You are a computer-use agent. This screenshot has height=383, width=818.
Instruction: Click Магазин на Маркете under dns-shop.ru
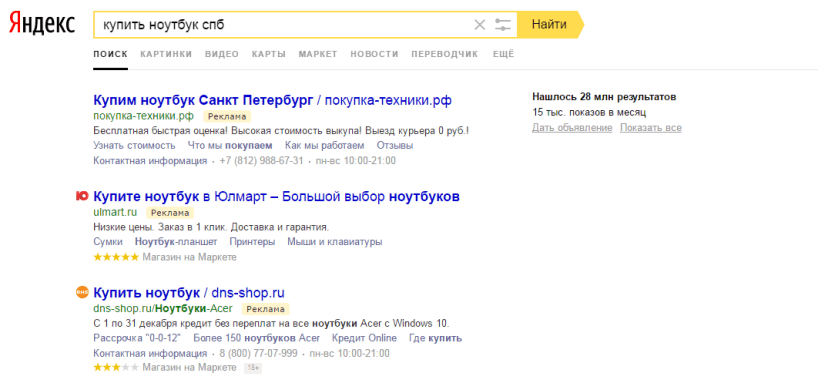189,368
